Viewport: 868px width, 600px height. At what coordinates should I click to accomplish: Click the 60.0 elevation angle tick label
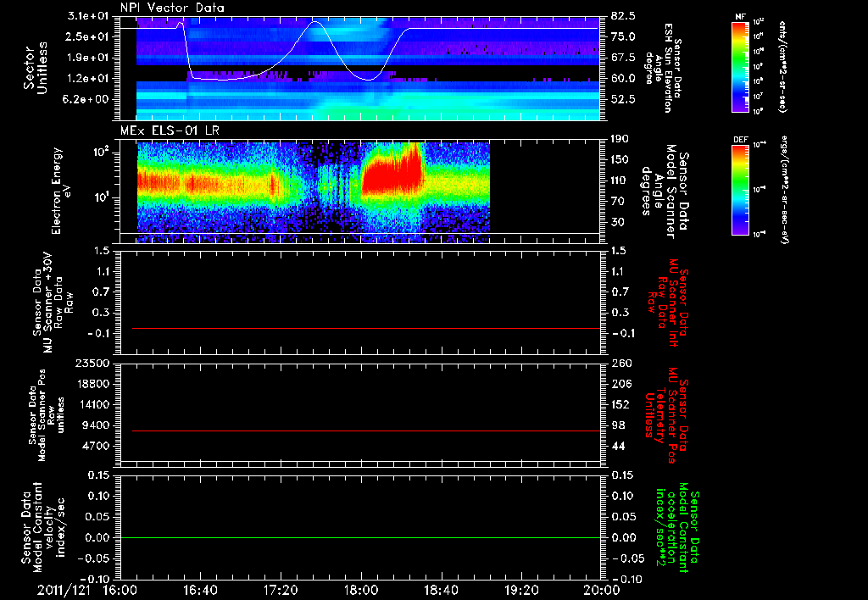coord(623,79)
